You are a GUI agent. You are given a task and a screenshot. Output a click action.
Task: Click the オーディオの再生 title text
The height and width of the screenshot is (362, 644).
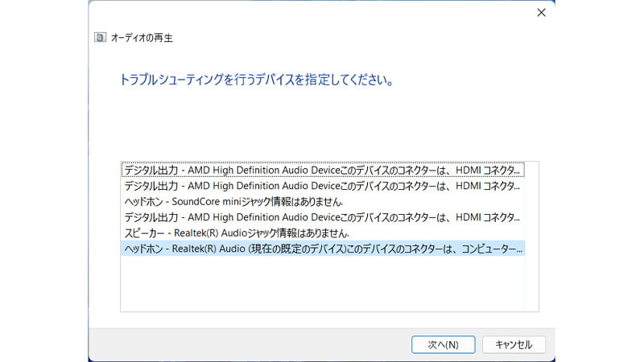(x=141, y=38)
